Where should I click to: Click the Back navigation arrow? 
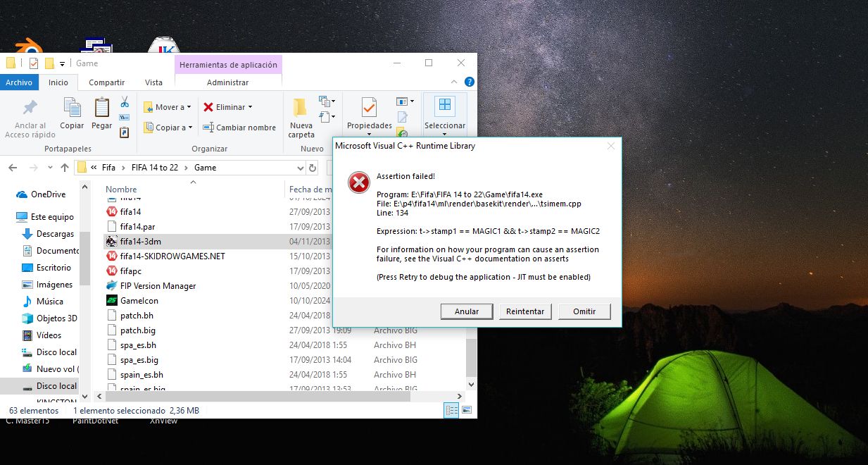[12, 168]
